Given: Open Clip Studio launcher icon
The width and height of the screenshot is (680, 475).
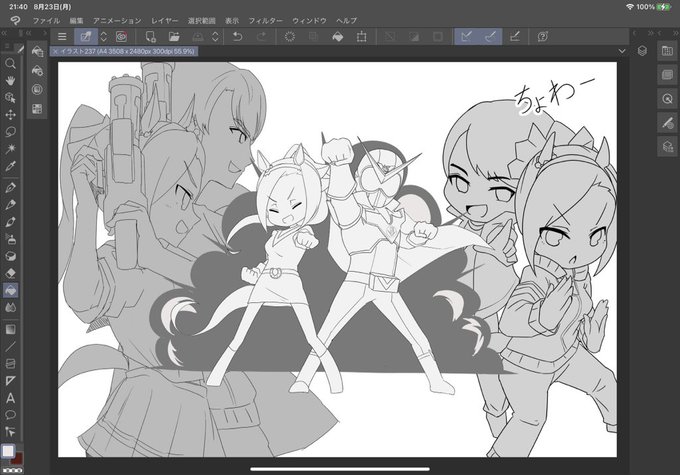Looking at the screenshot, I should (x=121, y=37).
